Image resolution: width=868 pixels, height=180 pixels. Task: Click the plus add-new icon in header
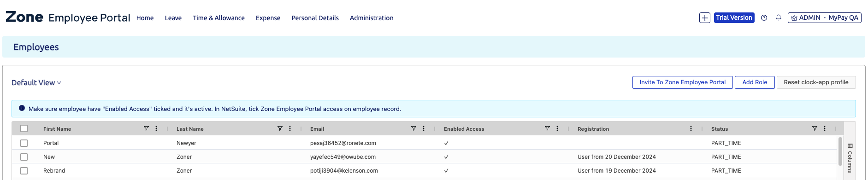[x=704, y=18]
